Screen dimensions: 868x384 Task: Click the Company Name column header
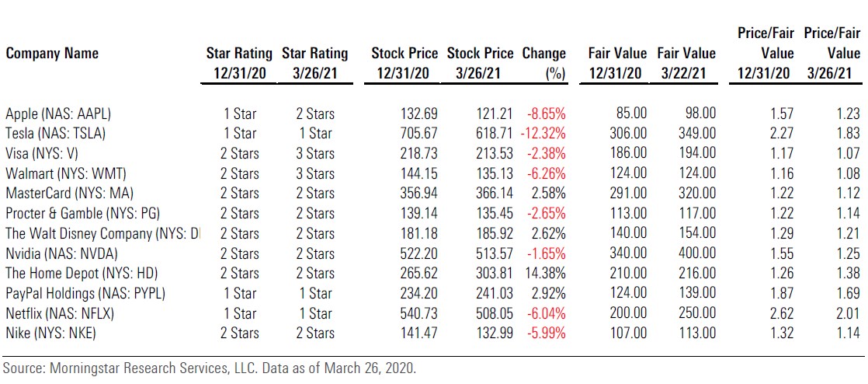coord(52,54)
